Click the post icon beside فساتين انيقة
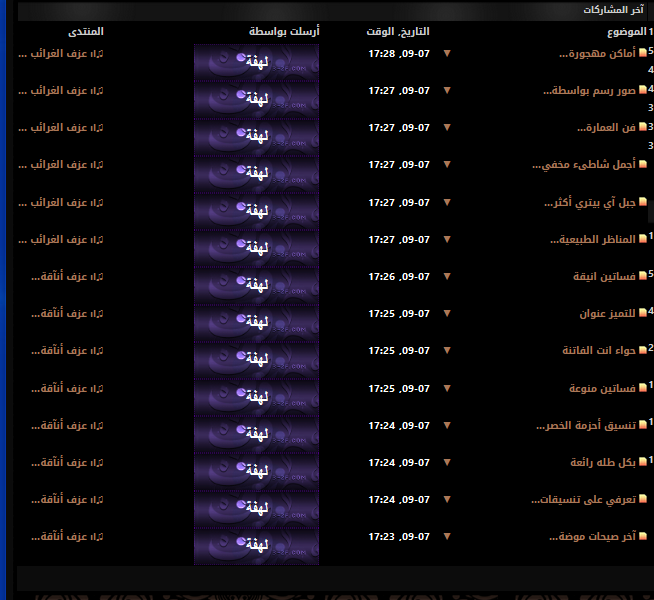The height and width of the screenshot is (600, 654). click(x=643, y=277)
